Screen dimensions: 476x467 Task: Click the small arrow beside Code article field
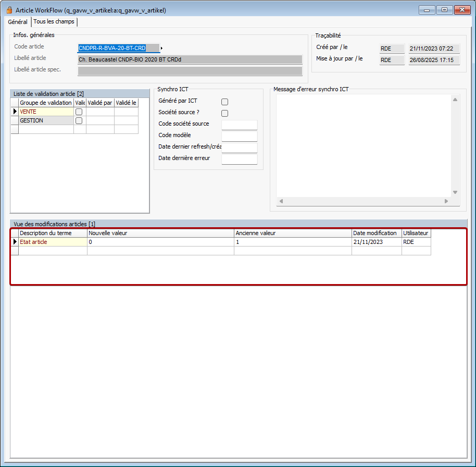(162, 48)
